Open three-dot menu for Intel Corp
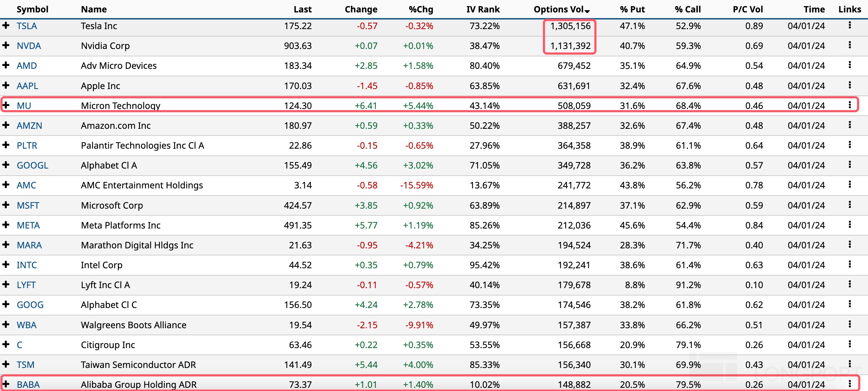Image resolution: width=868 pixels, height=391 pixels. coord(850,264)
